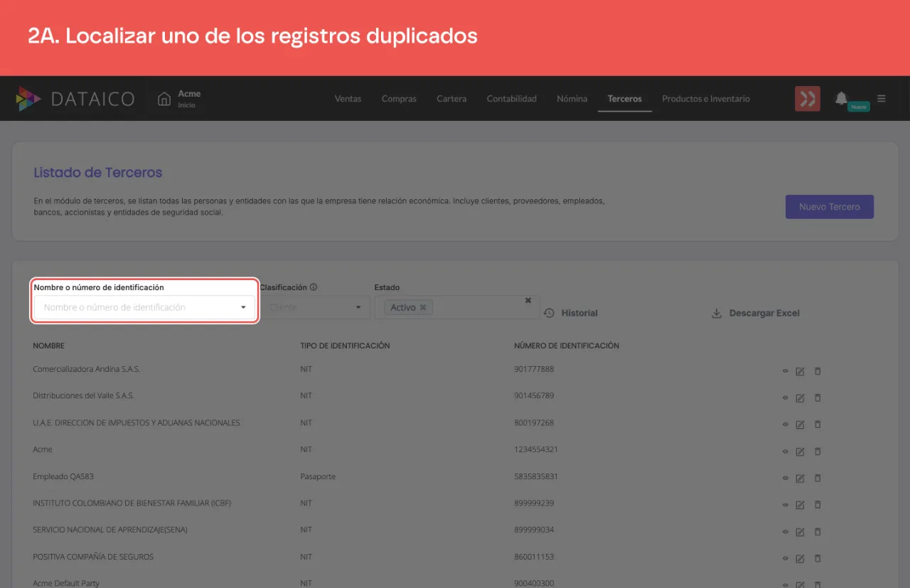
Task: Open the Nombre o número de identificación dropdown arrow
Action: coord(243,307)
